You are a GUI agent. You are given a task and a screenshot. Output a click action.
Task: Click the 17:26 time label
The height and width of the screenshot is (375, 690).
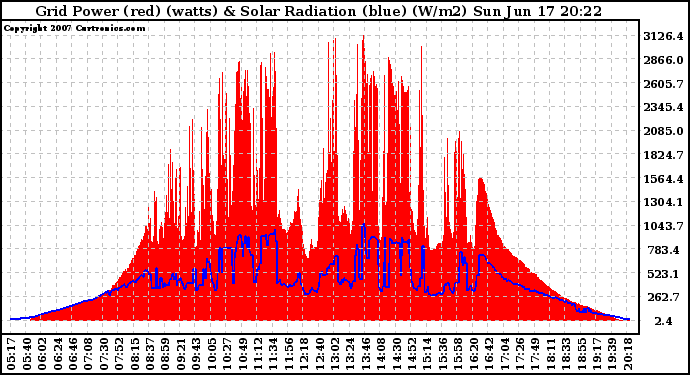pos(519,354)
